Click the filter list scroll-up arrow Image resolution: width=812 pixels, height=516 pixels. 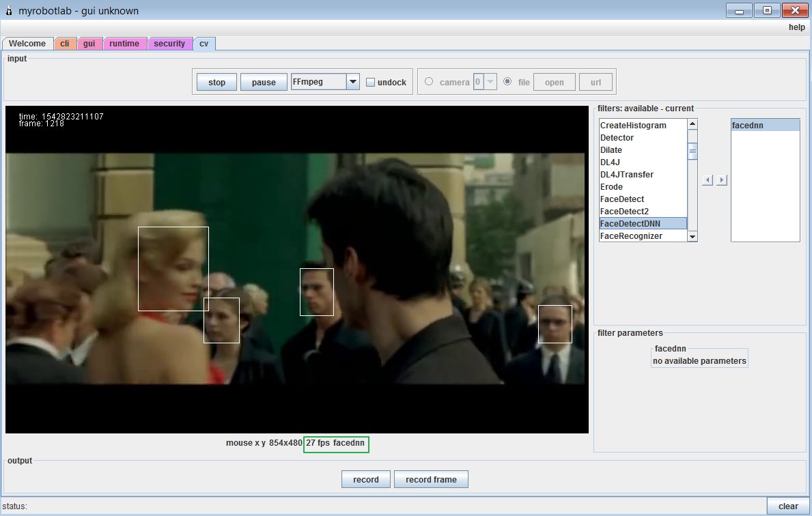(692, 124)
